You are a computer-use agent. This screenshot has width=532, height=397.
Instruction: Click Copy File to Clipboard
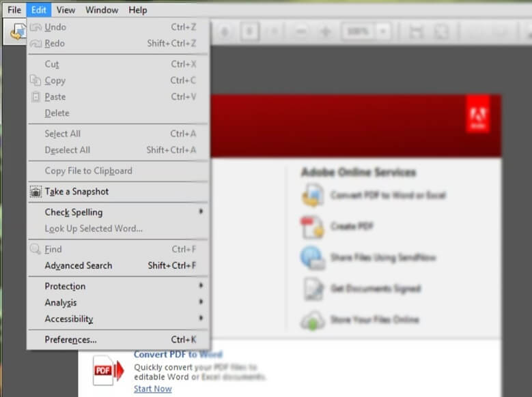pyautogui.click(x=118, y=171)
